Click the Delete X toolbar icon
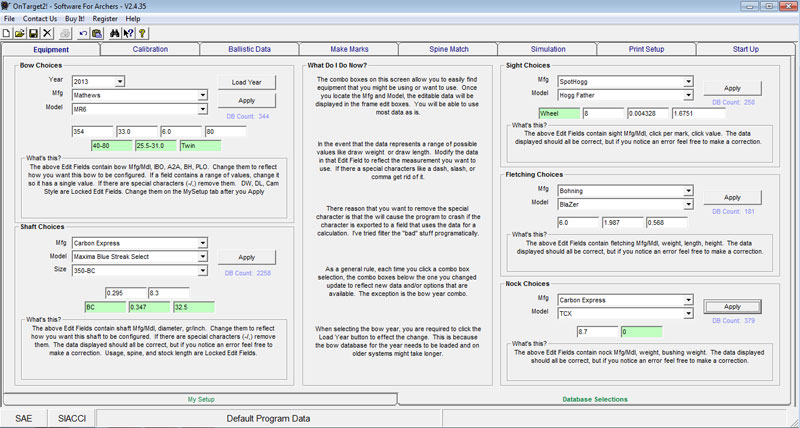800x428 pixels. coord(47,33)
